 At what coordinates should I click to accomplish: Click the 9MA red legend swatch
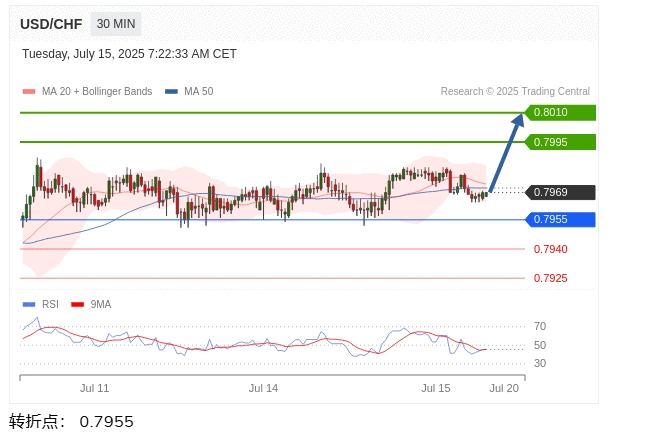coord(78,304)
